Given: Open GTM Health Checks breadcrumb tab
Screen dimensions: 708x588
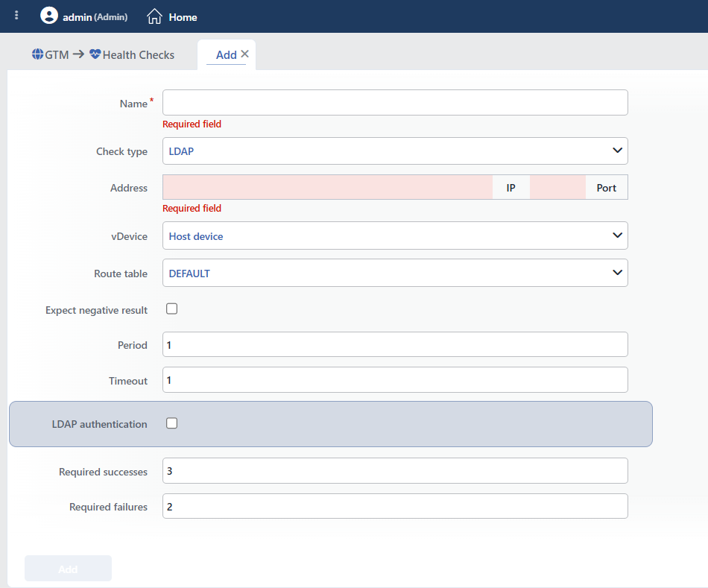Looking at the screenshot, I should point(103,54).
